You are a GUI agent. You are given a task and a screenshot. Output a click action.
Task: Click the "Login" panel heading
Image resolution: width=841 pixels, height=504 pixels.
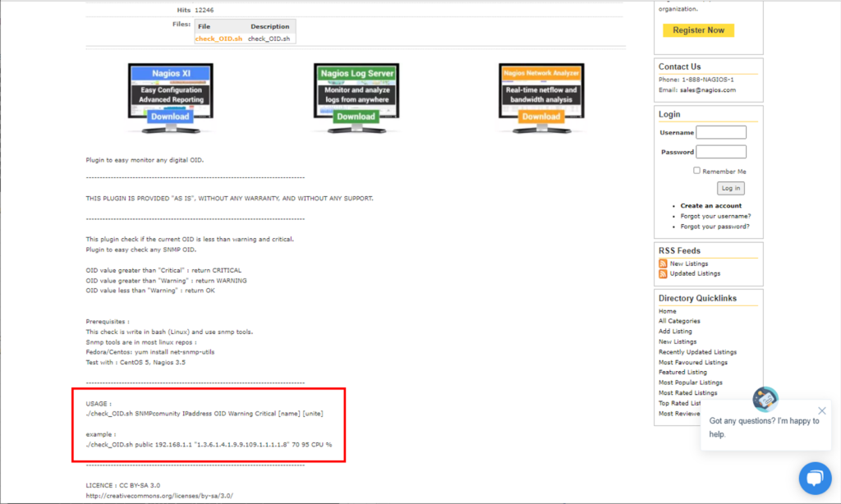click(x=669, y=114)
